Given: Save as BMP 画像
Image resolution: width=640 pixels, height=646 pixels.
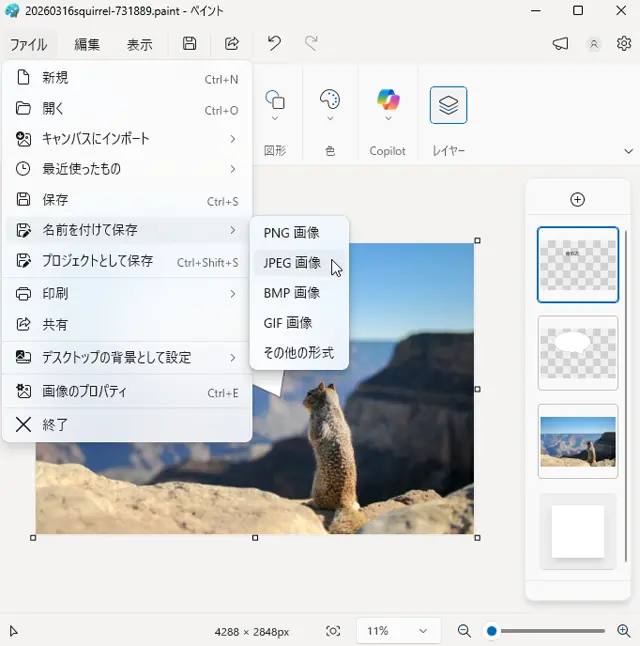Looking at the screenshot, I should [x=299, y=293].
